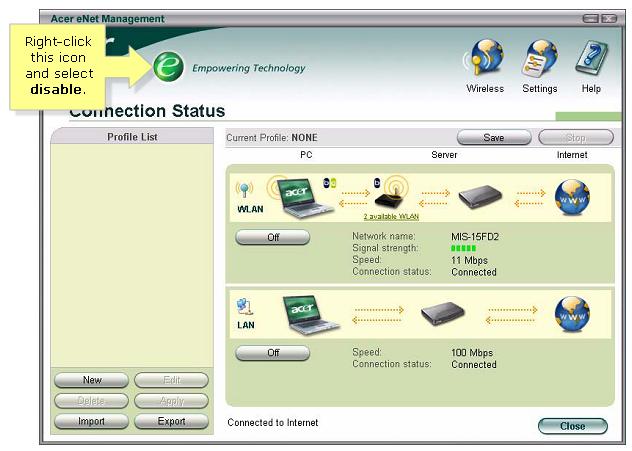
Task: Click the LAN network computers icon
Action: pos(245,308)
